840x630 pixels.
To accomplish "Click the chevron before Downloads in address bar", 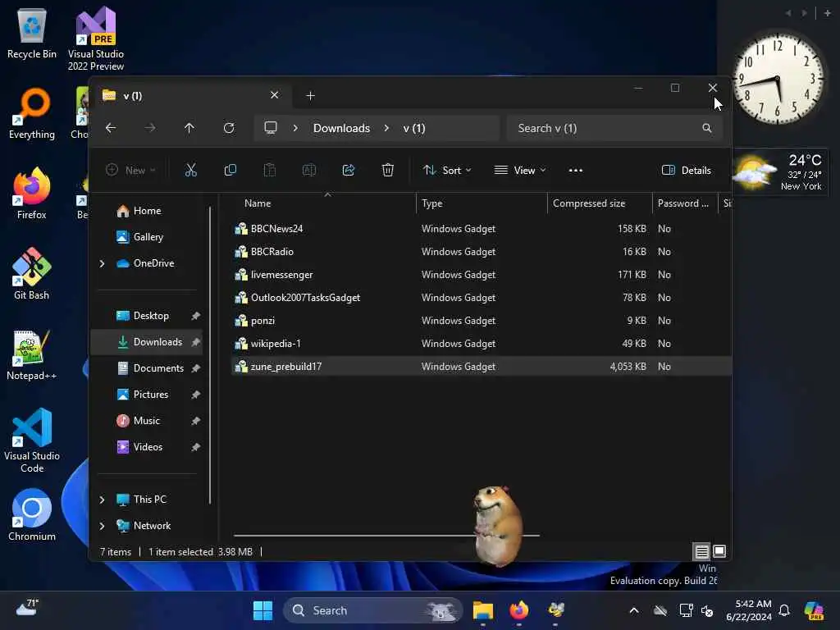I will tap(295, 128).
